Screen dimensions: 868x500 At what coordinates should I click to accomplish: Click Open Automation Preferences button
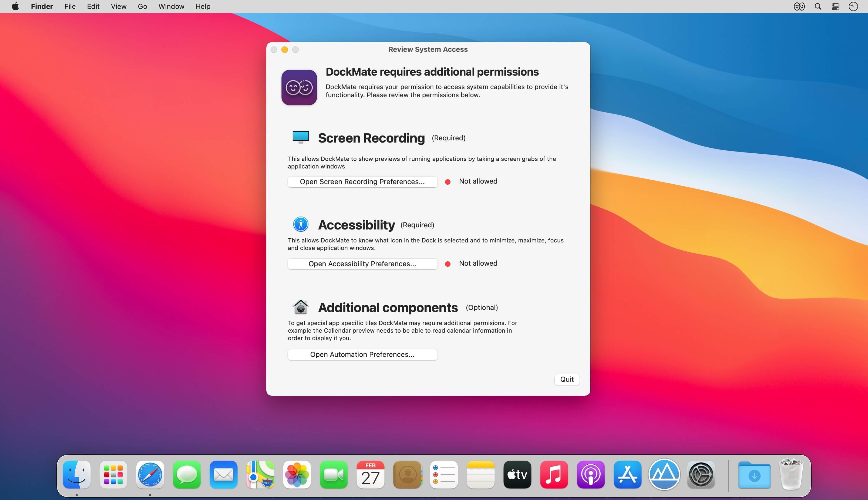pyautogui.click(x=362, y=354)
